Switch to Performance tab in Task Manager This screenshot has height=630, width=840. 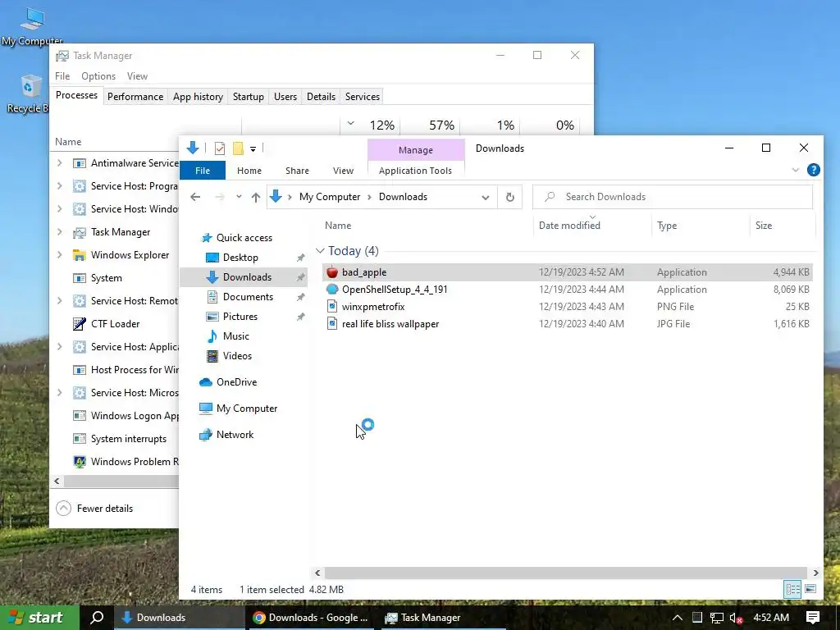[x=135, y=97]
